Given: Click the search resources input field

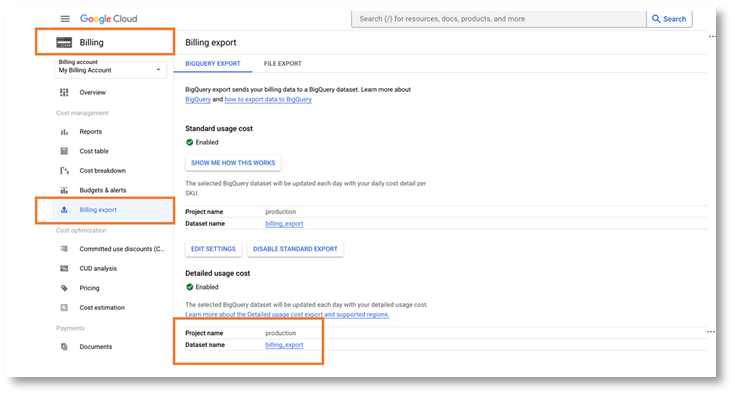Looking at the screenshot, I should pos(499,19).
